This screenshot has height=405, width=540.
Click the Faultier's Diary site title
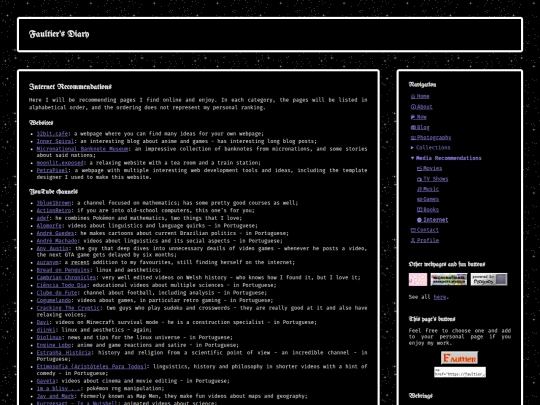pos(59,34)
